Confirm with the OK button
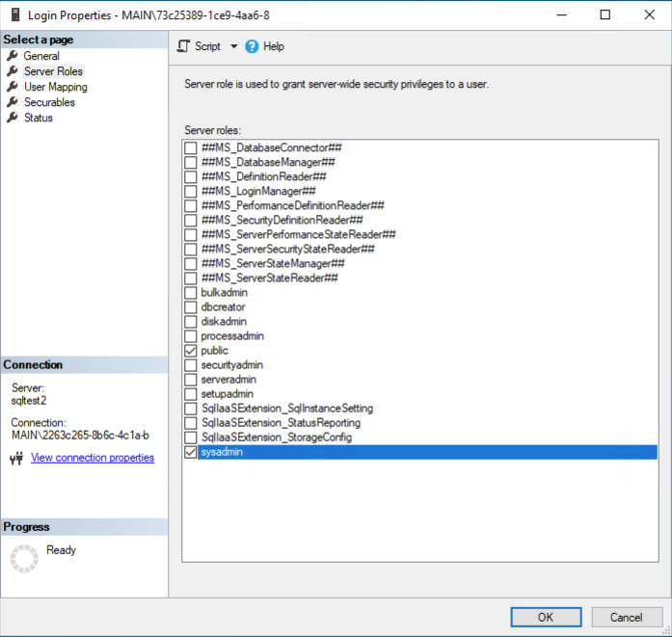This screenshot has width=672, height=637. tap(546, 618)
